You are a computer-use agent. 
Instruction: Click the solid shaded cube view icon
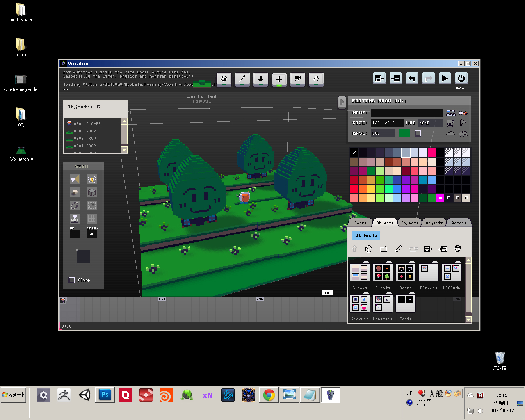(75, 192)
